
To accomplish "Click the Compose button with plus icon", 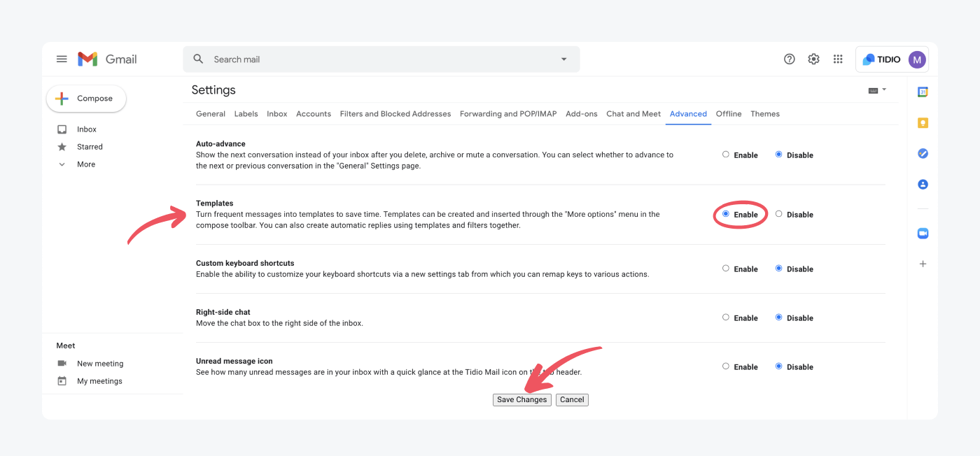I will pyautogui.click(x=85, y=98).
